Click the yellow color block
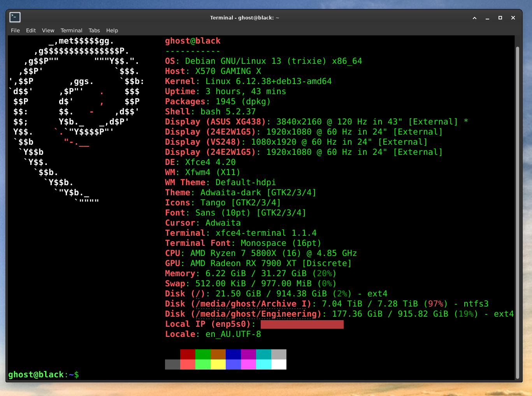The width and height of the screenshot is (532, 396). click(x=218, y=364)
